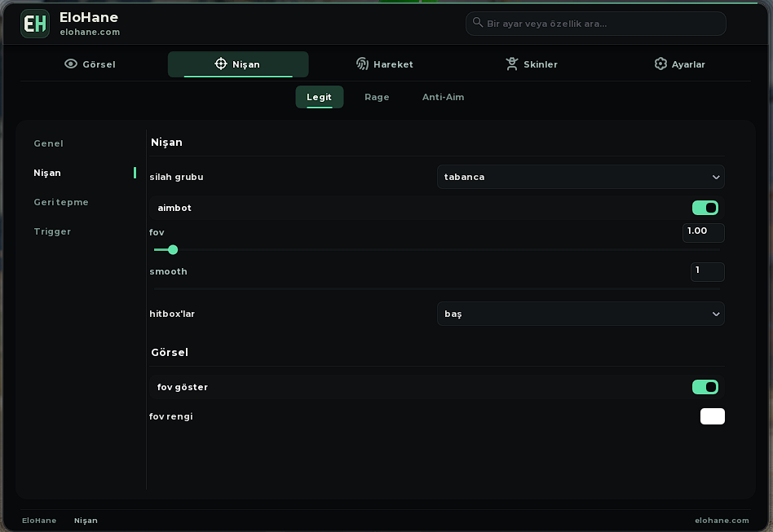Select the crosshair icon of the Nişan tab
The height and width of the screenshot is (532, 773).
[221, 64]
